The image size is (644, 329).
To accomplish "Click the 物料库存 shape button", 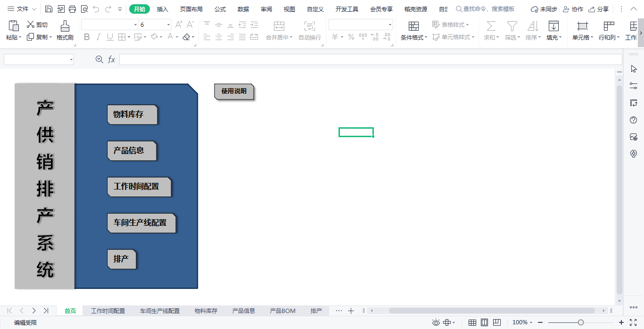I will (x=132, y=115).
